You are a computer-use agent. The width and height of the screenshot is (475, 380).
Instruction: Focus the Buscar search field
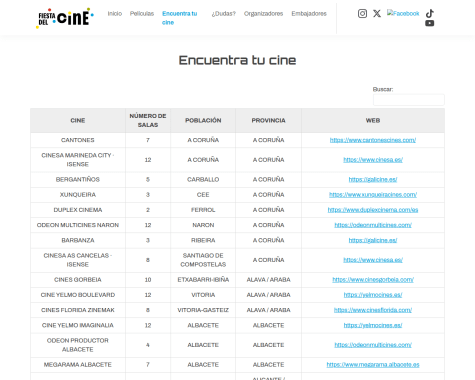click(x=409, y=100)
